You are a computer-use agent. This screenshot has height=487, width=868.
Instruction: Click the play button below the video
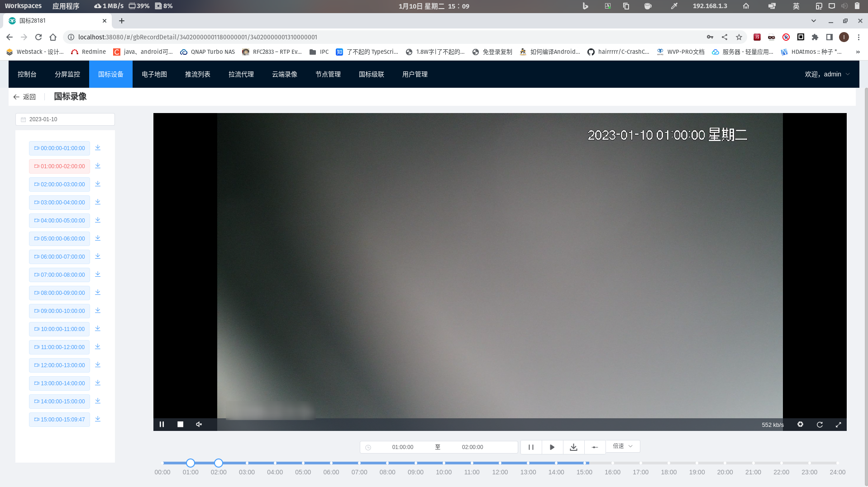click(x=552, y=447)
